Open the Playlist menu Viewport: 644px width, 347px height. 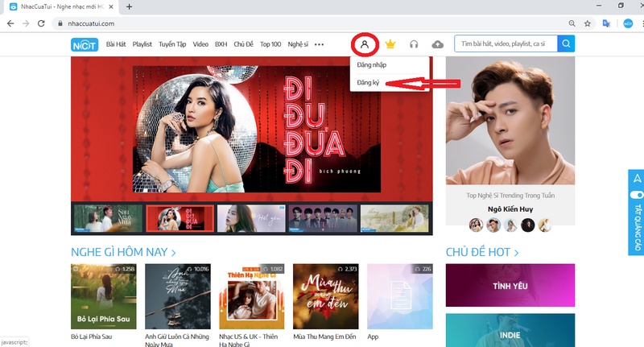pos(142,44)
